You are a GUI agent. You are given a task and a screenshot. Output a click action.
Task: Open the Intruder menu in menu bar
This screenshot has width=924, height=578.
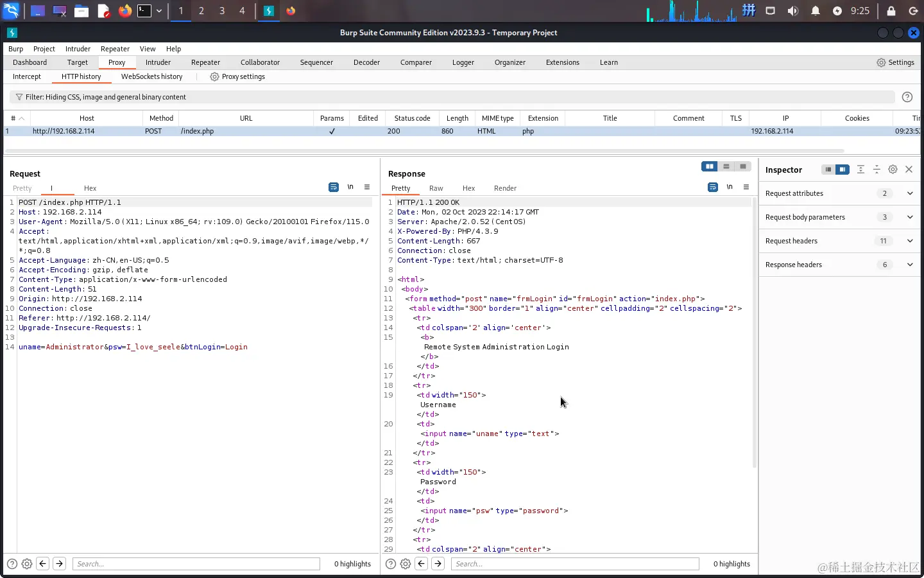[x=78, y=49]
